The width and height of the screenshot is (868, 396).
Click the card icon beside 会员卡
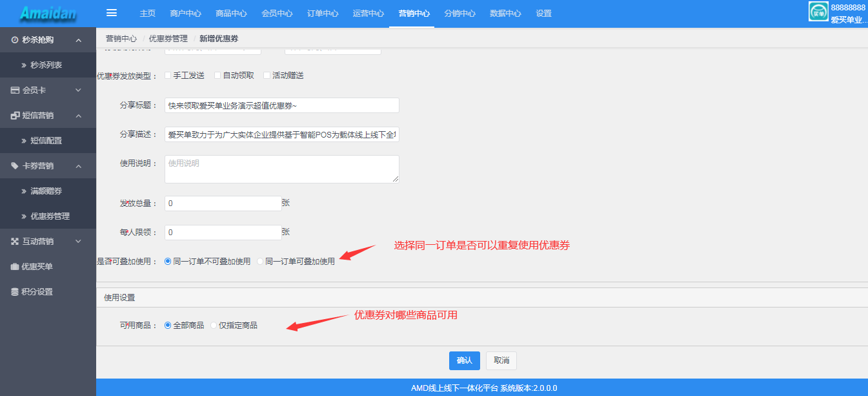pos(15,90)
